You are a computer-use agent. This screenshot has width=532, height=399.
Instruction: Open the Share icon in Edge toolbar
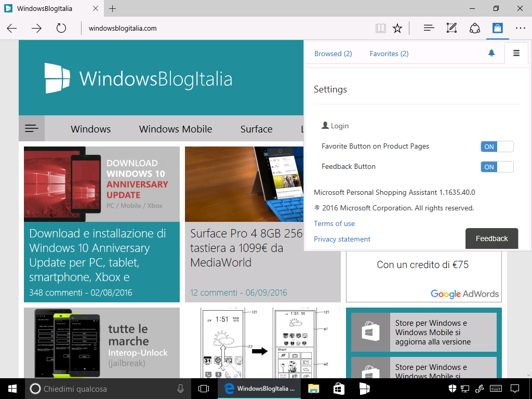pyautogui.click(x=475, y=28)
